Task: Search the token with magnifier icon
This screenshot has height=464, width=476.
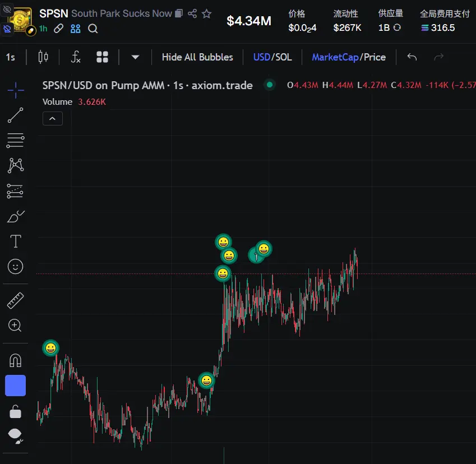Action: pyautogui.click(x=93, y=29)
